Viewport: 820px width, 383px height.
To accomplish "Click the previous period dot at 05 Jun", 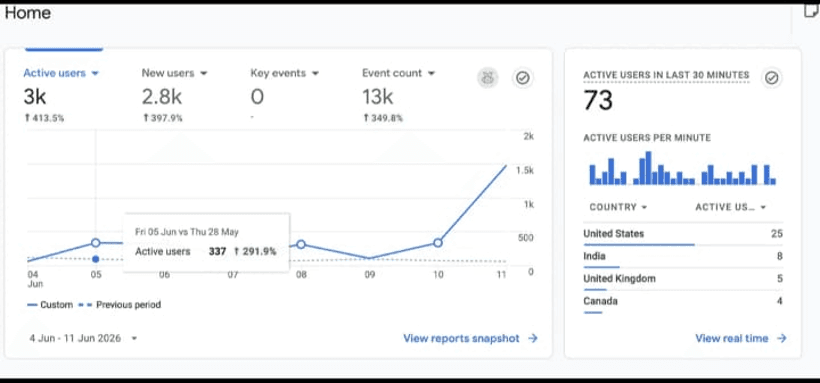I will (96, 259).
